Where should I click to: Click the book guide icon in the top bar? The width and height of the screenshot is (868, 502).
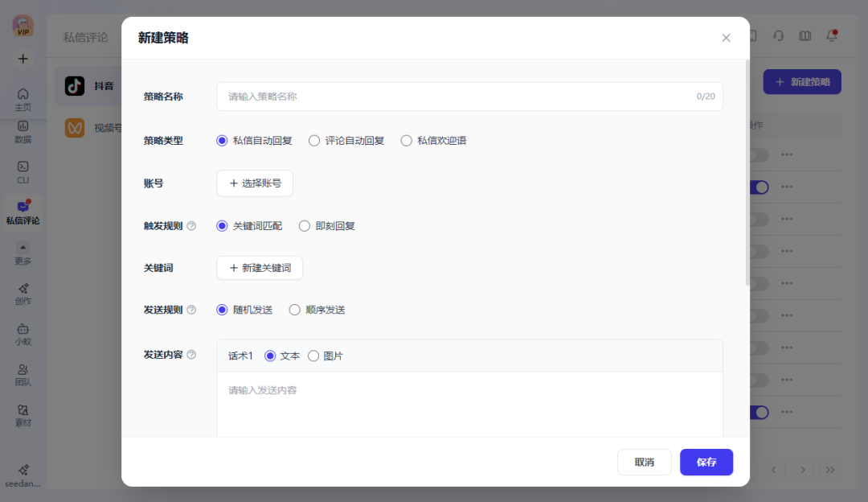805,36
